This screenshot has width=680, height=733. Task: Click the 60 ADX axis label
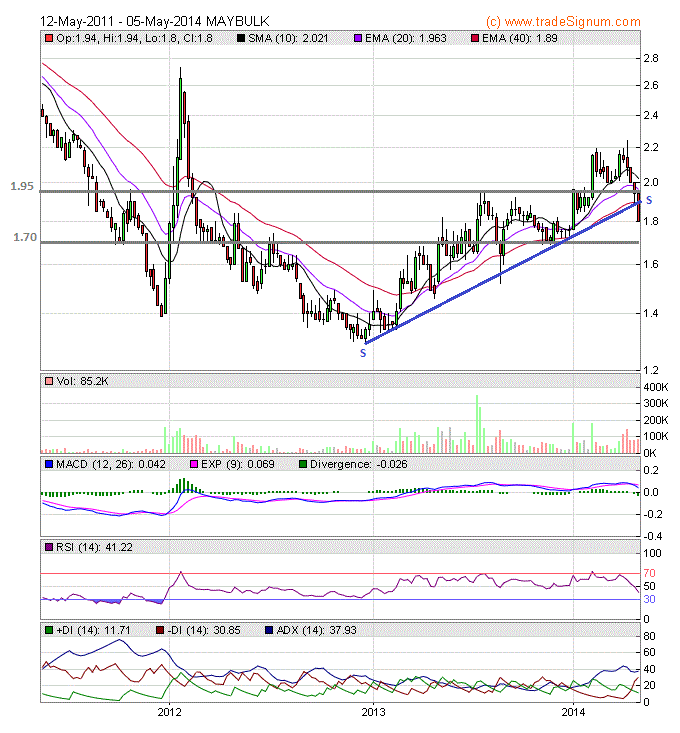click(650, 653)
